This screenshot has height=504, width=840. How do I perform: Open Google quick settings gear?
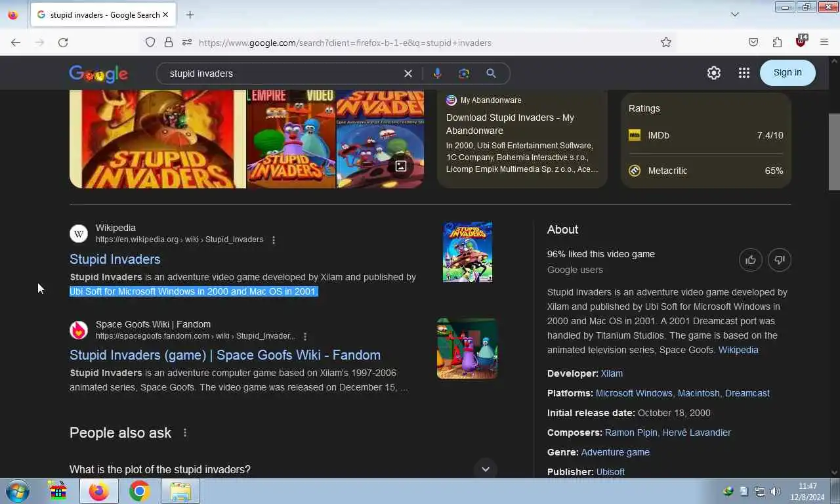(714, 73)
